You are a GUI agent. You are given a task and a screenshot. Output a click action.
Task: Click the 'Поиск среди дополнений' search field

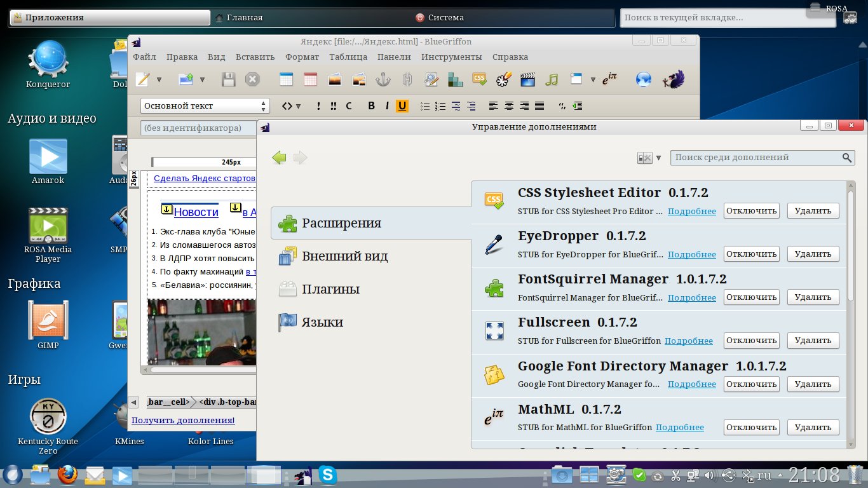tap(756, 158)
